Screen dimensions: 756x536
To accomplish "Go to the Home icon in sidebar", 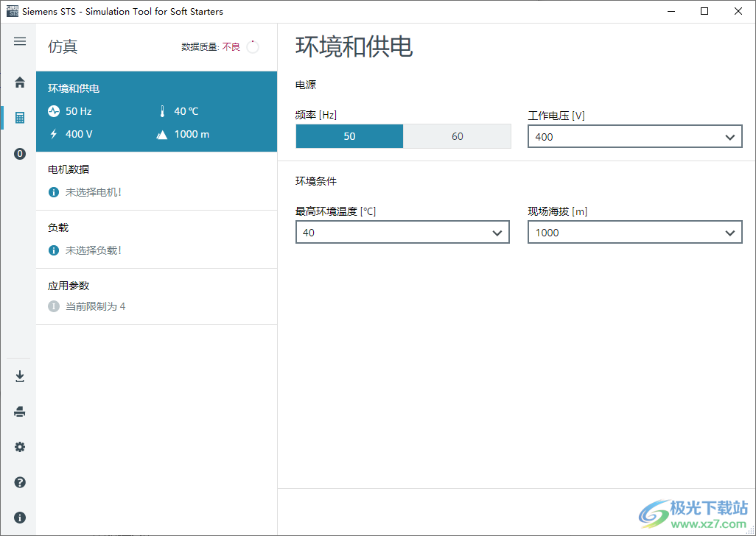I will 20,82.
